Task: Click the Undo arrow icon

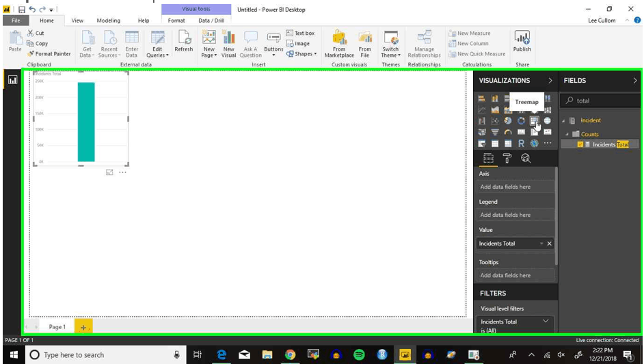Action: click(32, 10)
